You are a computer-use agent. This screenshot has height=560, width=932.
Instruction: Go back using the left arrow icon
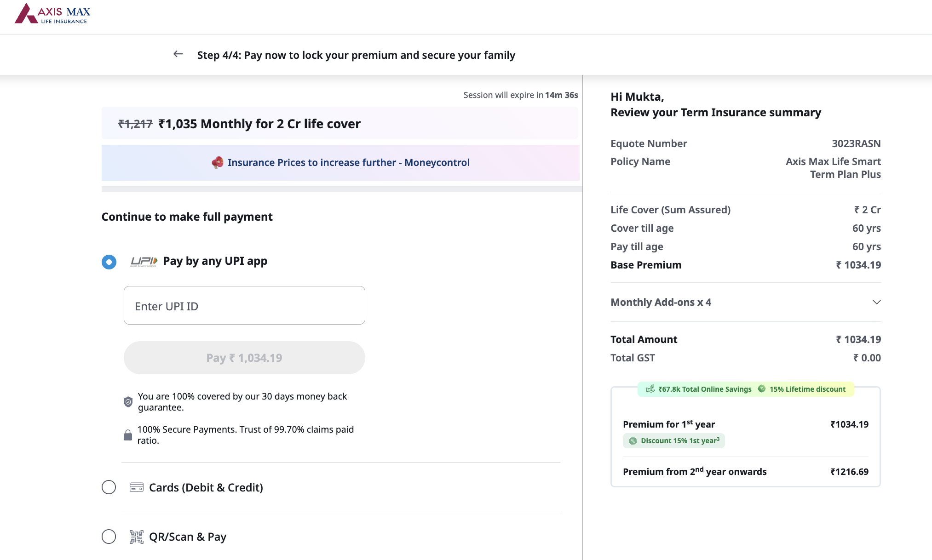[178, 54]
